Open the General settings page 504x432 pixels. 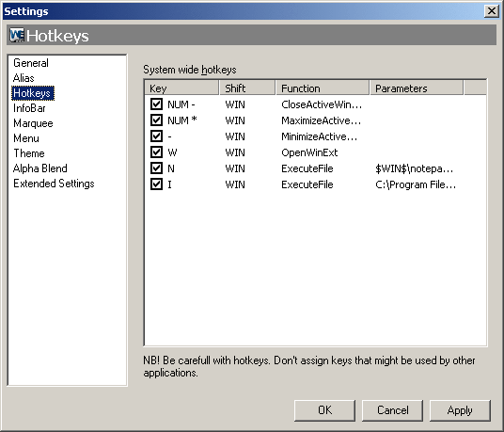point(31,63)
